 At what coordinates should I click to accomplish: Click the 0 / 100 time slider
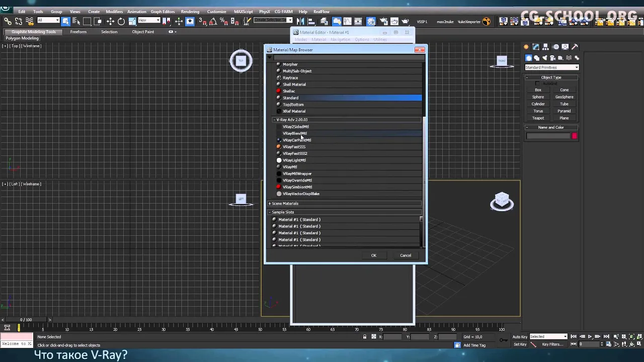[26, 320]
